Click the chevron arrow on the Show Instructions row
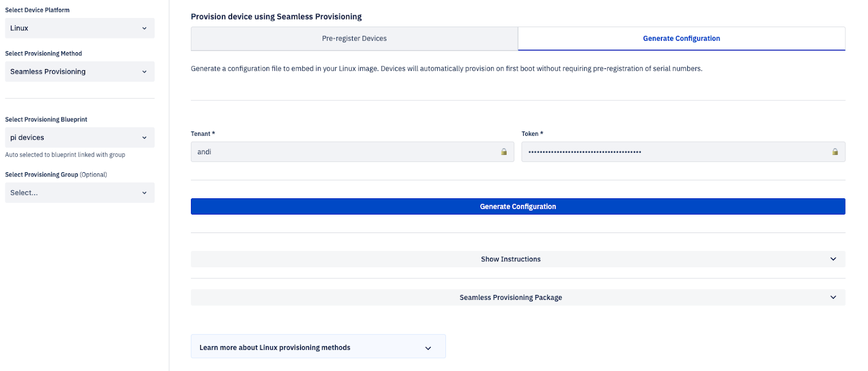This screenshot has height=371, width=868. pos(833,259)
